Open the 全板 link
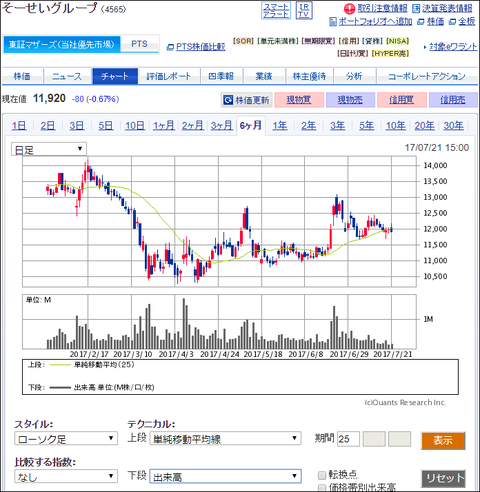 click(x=466, y=22)
